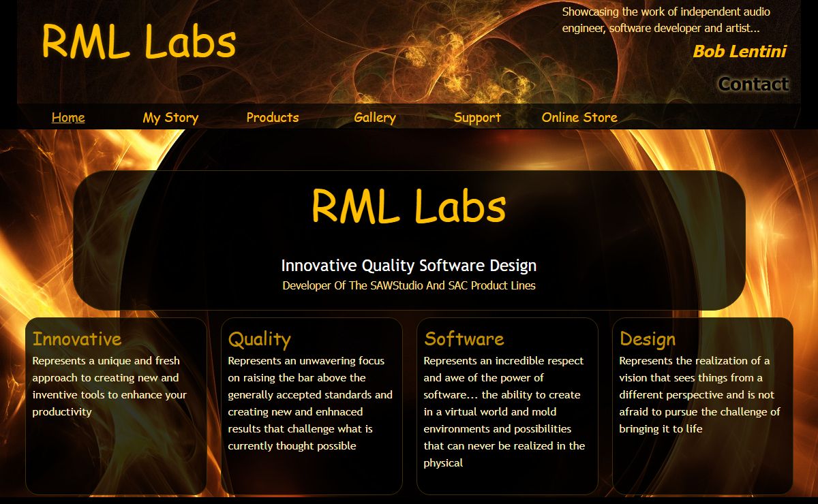
Task: Click the 'Showcasing the work' header blurb
Action: 666,20
